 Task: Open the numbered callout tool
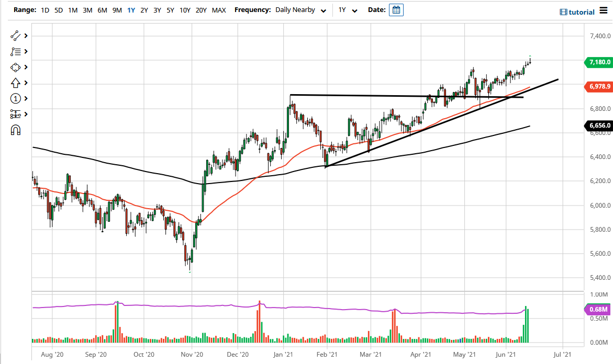[x=15, y=98]
